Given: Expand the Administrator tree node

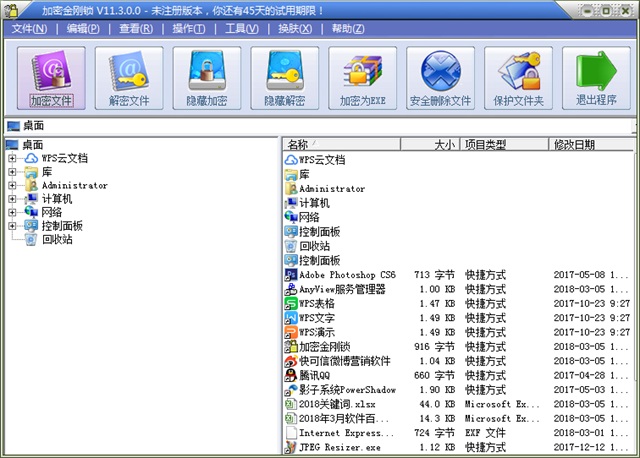Looking at the screenshot, I should pyautogui.click(x=12, y=185).
